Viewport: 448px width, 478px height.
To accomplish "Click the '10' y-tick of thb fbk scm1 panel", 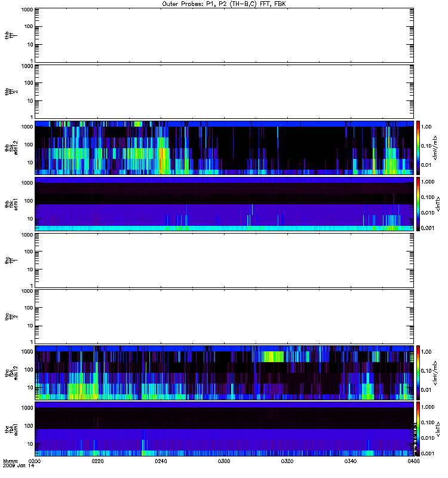I will tap(30, 219).
